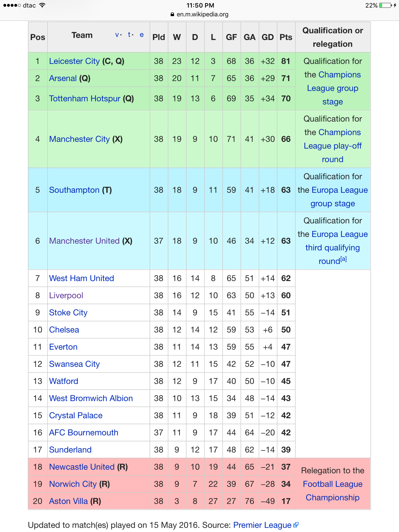Open the 'e' edit template link
Image resolution: width=399 pixels, height=532 pixels.
142,35
